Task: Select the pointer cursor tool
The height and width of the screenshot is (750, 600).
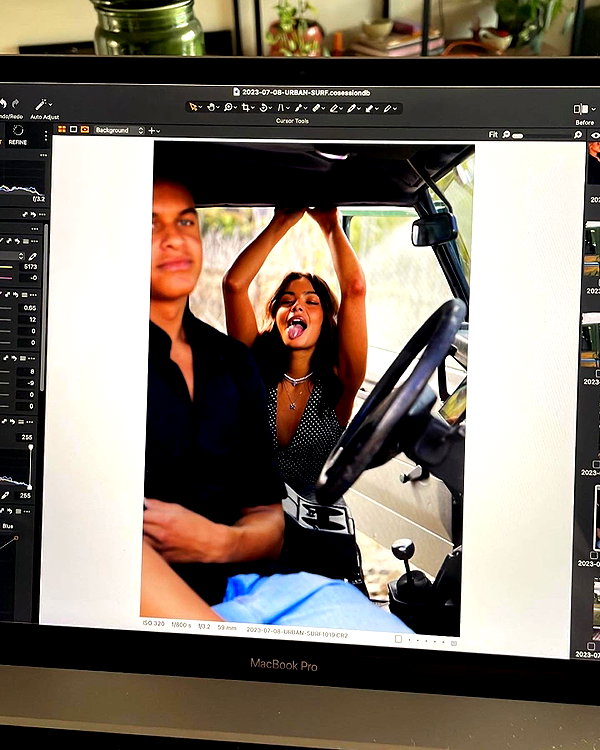Action: pyautogui.click(x=193, y=107)
